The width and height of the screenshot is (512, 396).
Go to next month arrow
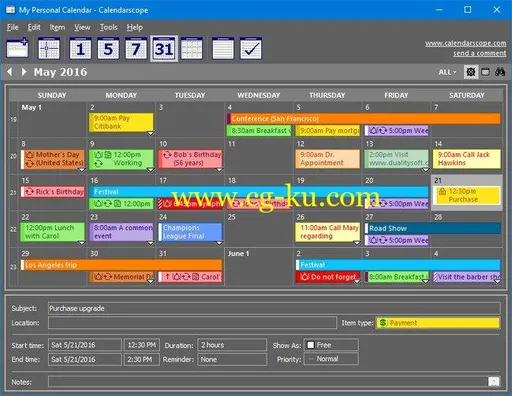point(24,72)
